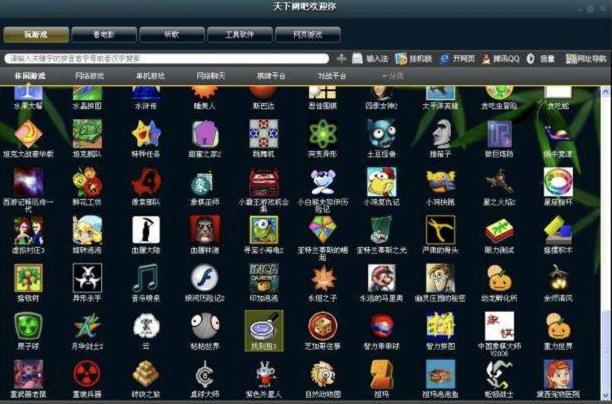The height and width of the screenshot is (404, 612).
Task: Open the redhead girl 黛西宠物医院 game
Action: (558, 374)
